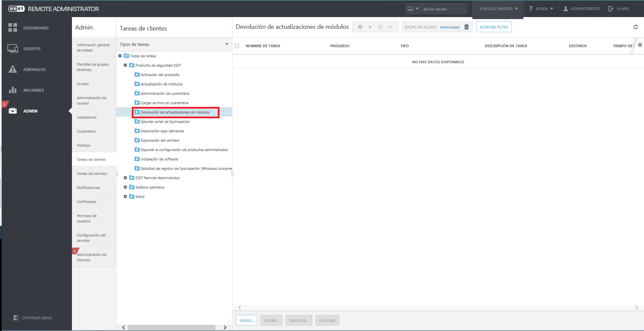Click the ESET logo

16,9
